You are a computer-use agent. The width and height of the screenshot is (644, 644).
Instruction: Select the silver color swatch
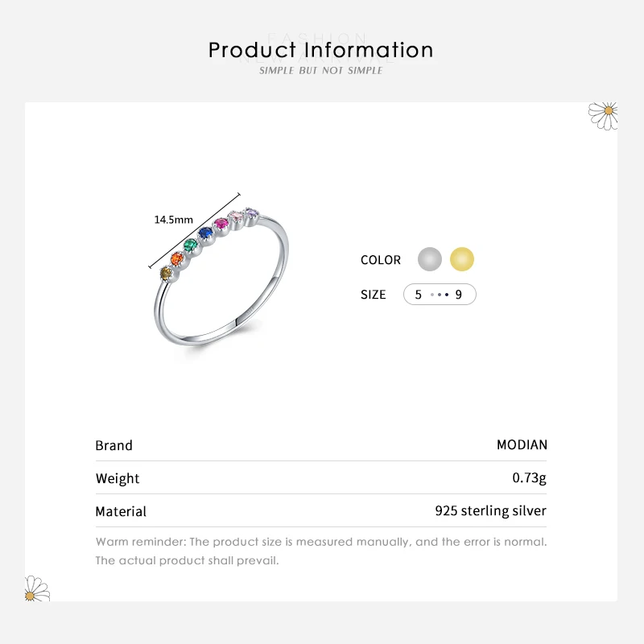[430, 259]
